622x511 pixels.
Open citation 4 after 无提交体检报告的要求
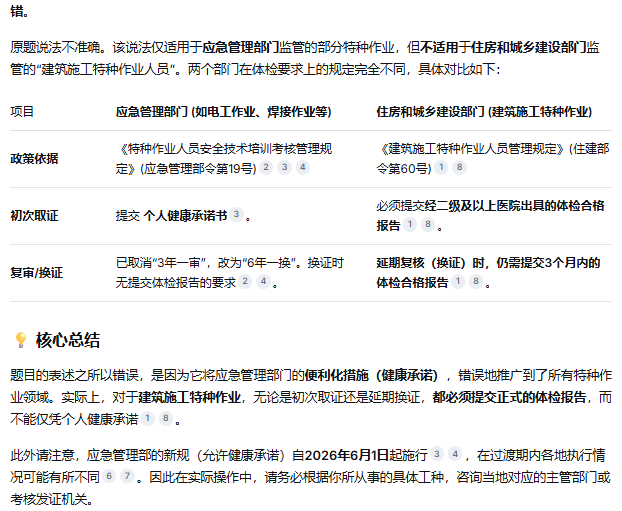263,282
